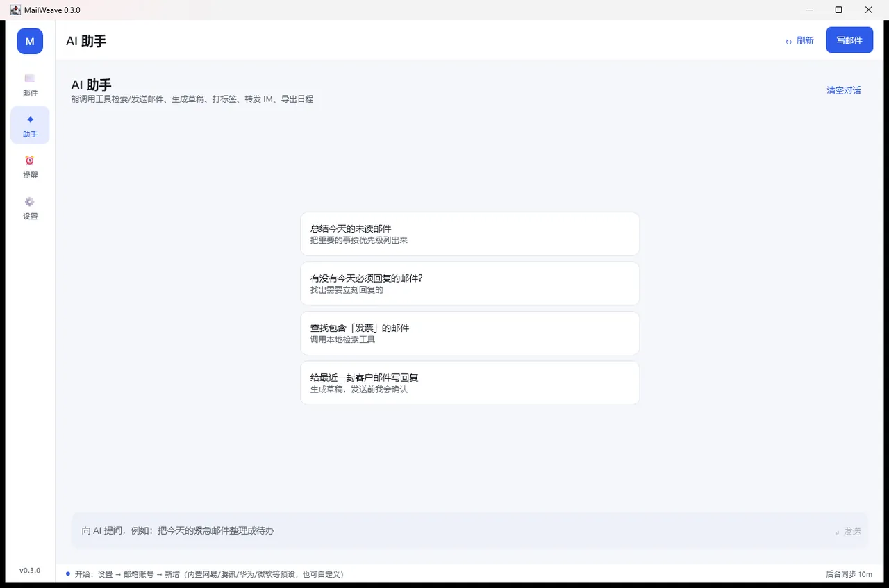
Task: Click the v0.3.0 version label
Action: pyautogui.click(x=30, y=571)
